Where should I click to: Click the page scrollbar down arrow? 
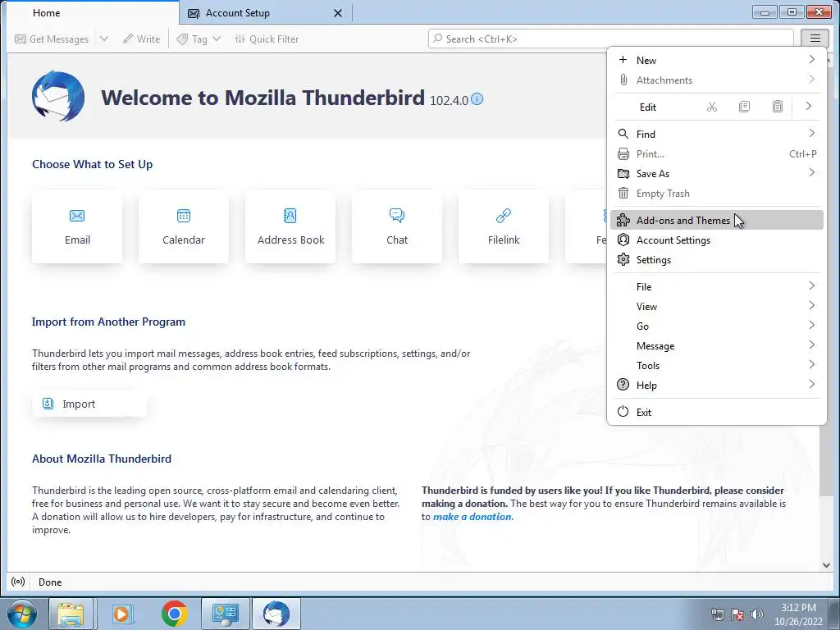(825, 565)
